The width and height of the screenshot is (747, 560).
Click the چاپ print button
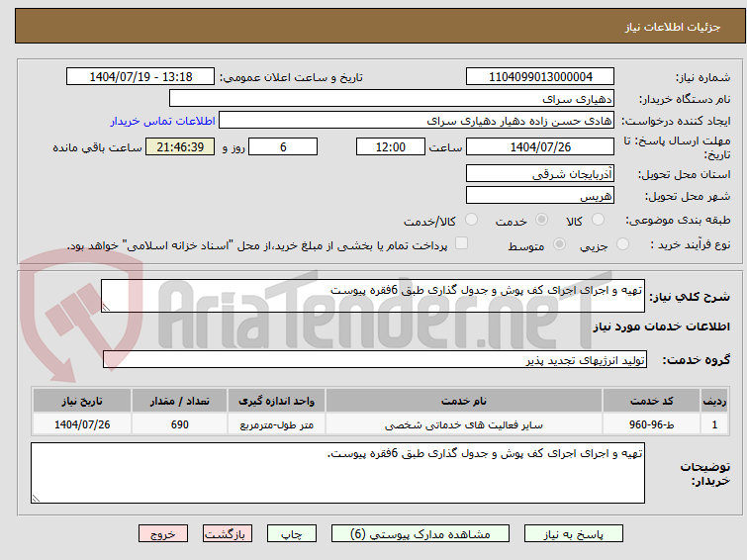(x=292, y=534)
